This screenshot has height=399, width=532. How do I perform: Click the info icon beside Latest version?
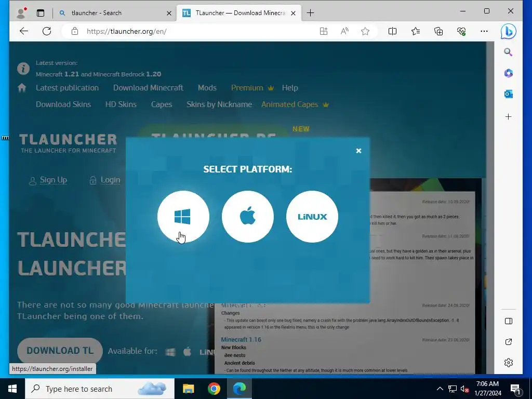(x=23, y=69)
